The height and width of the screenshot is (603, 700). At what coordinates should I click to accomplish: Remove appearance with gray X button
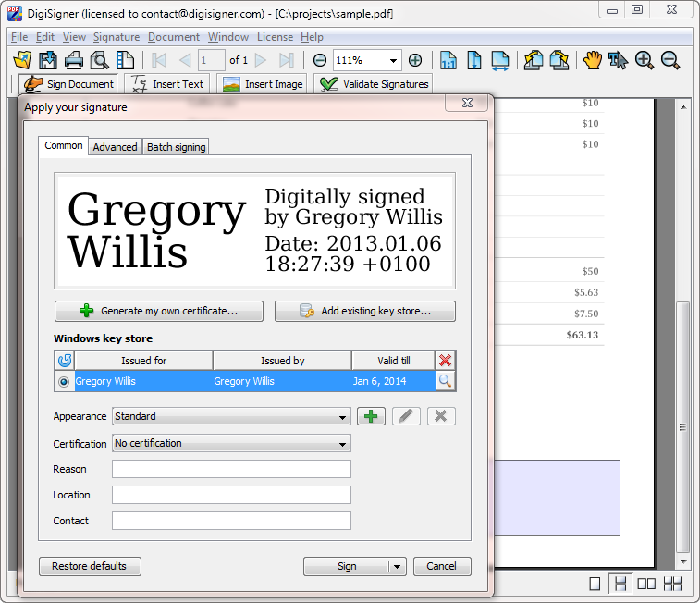[441, 416]
